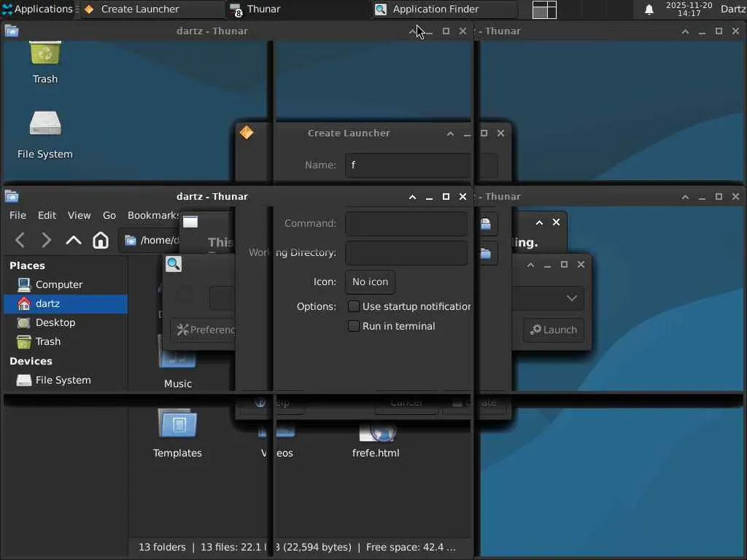Open Thunar's View menu
This screenshot has height=560, width=747.
point(79,215)
